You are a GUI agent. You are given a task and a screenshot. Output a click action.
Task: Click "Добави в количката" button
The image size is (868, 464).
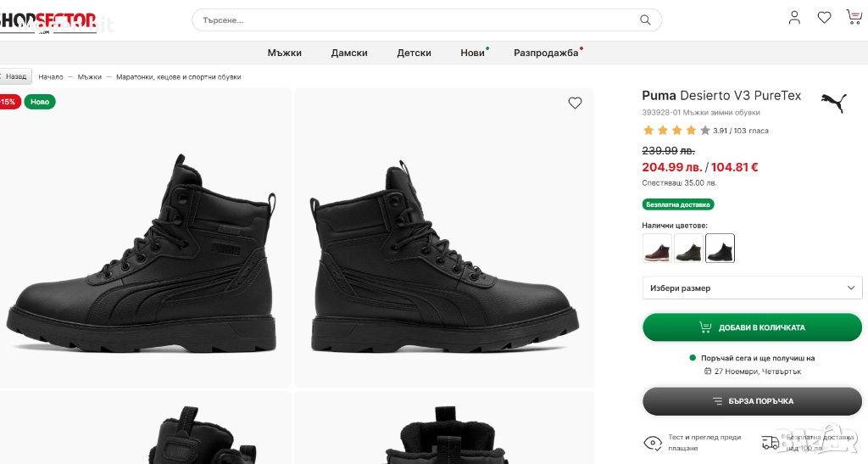coord(752,327)
